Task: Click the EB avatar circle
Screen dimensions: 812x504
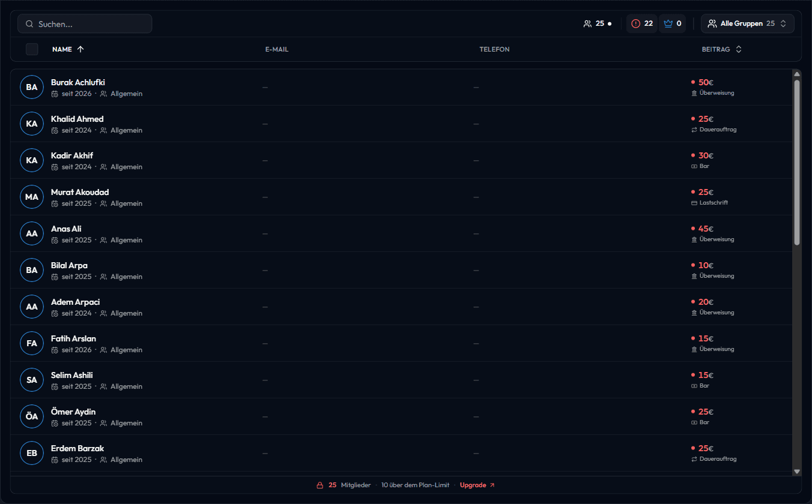Action: click(32, 453)
